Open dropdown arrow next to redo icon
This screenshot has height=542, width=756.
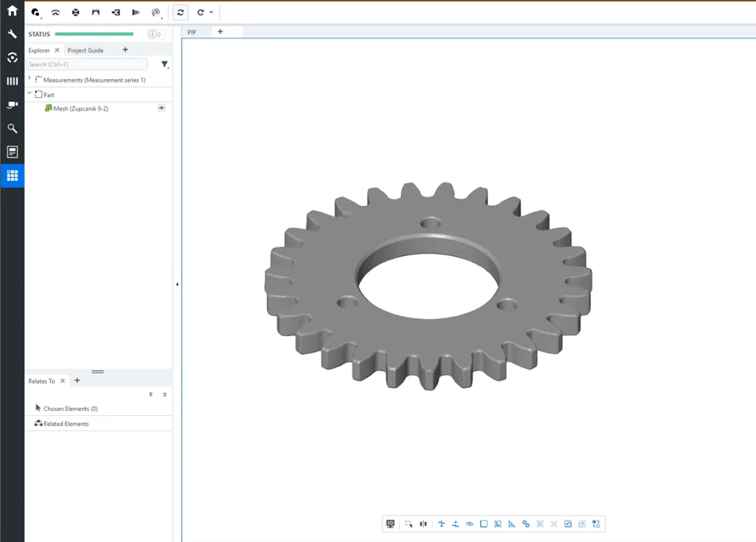(211, 13)
